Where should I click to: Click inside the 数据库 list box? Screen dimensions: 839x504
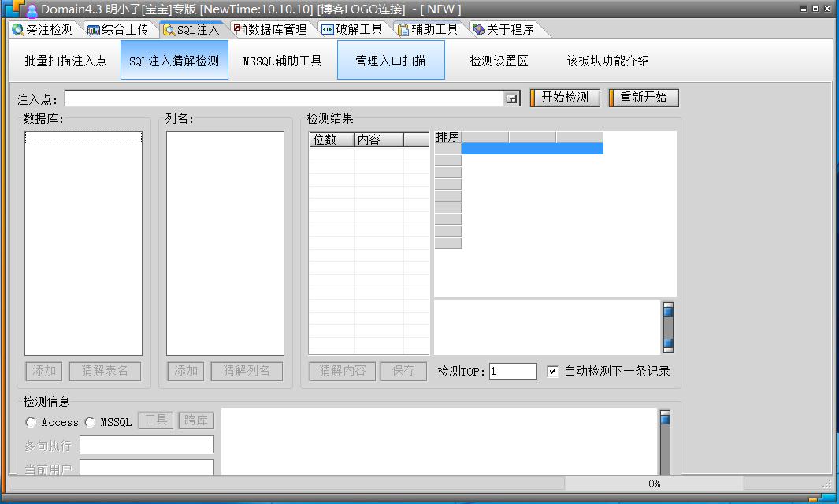84,243
